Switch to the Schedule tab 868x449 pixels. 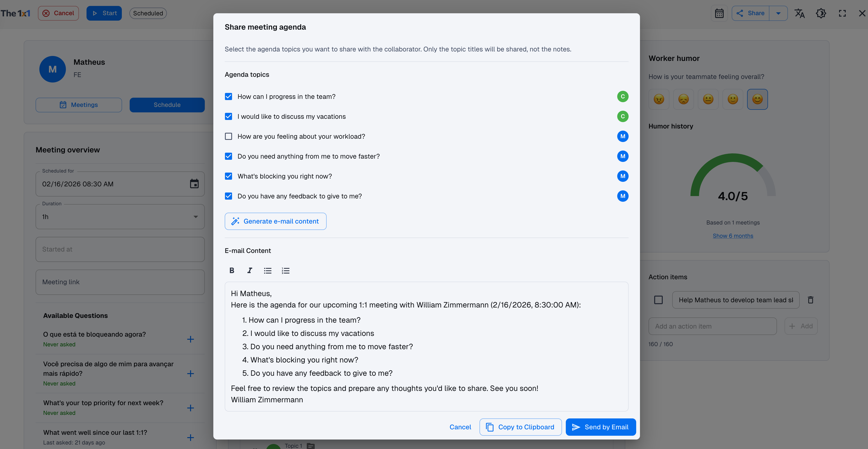point(167,105)
